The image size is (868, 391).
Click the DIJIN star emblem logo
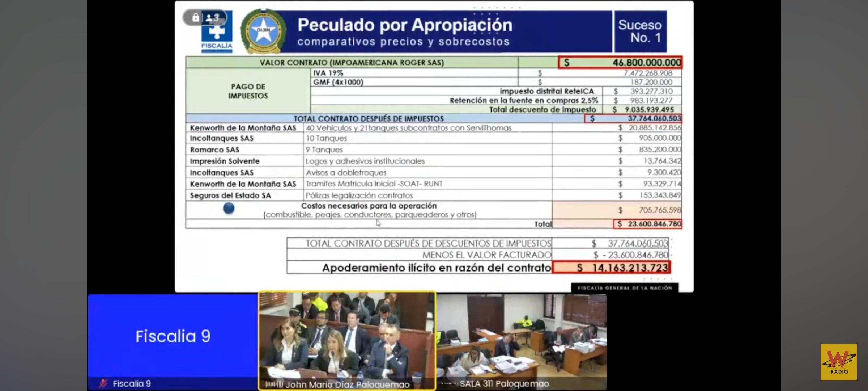(263, 31)
